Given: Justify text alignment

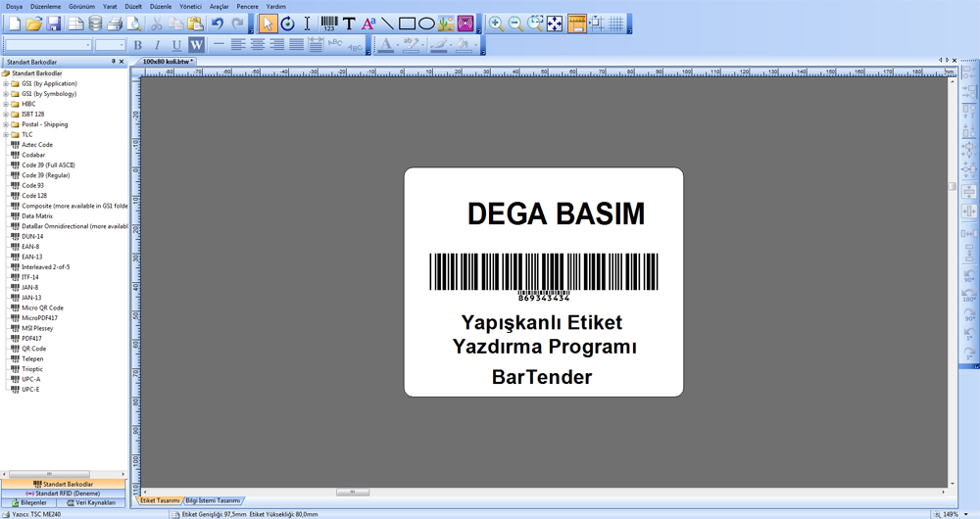Looking at the screenshot, I should [x=296, y=45].
